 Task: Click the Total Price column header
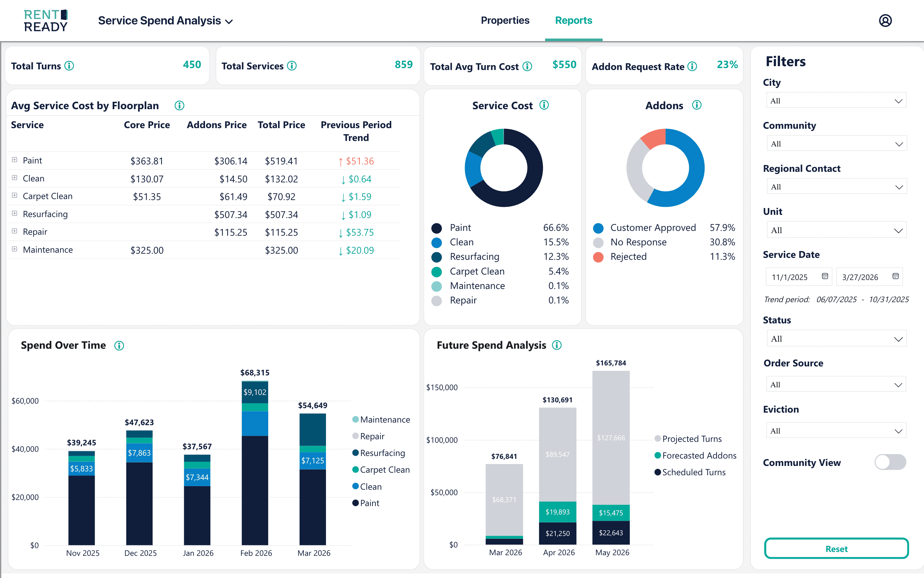pos(281,125)
